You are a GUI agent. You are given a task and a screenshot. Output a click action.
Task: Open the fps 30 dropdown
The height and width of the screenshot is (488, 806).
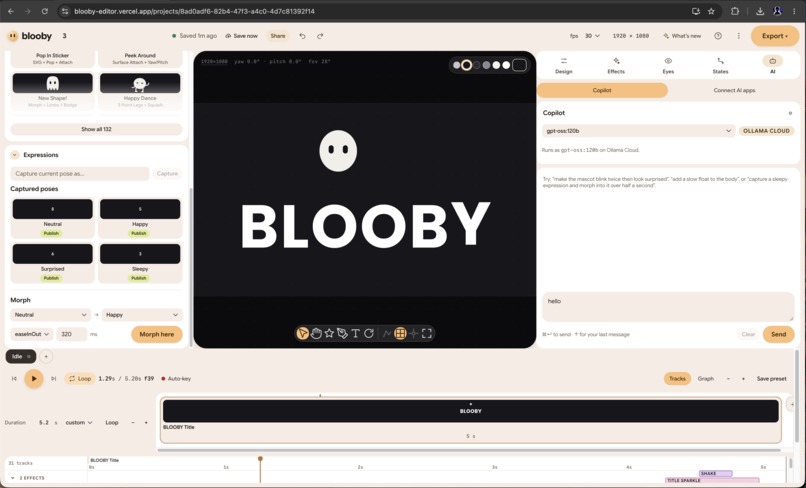(592, 36)
